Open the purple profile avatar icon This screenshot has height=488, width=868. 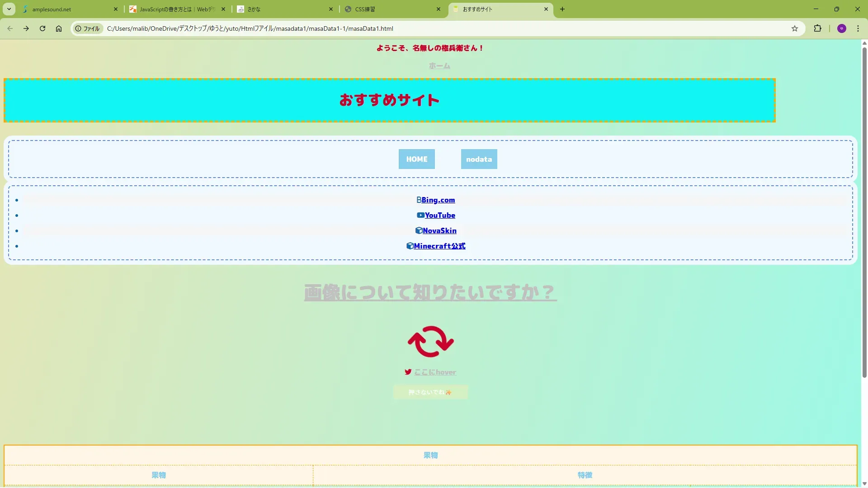click(x=841, y=28)
